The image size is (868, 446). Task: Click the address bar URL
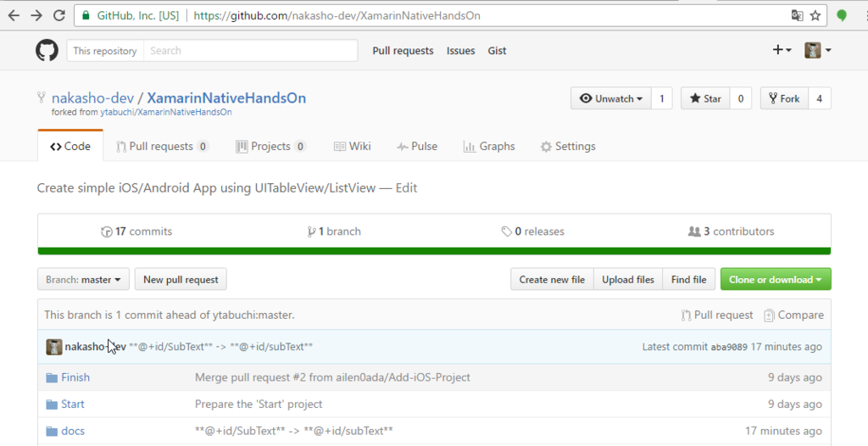coord(337,15)
